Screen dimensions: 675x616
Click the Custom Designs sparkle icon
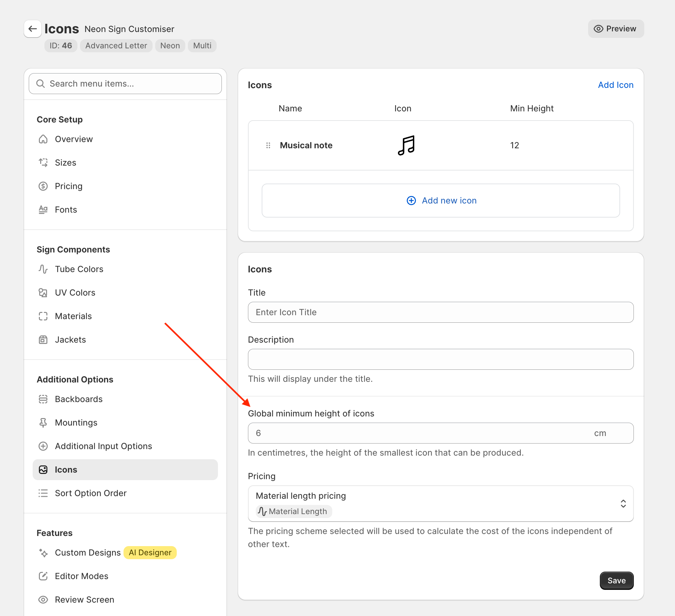(x=43, y=553)
